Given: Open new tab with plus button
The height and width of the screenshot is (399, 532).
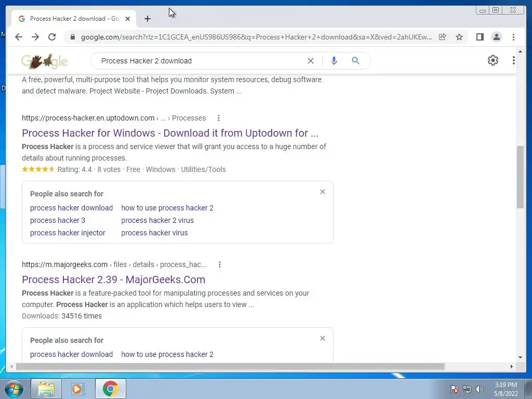Looking at the screenshot, I should pos(147,19).
